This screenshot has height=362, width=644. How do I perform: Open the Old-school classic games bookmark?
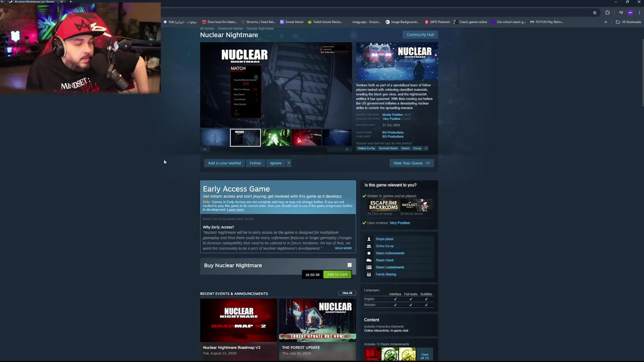click(508, 22)
